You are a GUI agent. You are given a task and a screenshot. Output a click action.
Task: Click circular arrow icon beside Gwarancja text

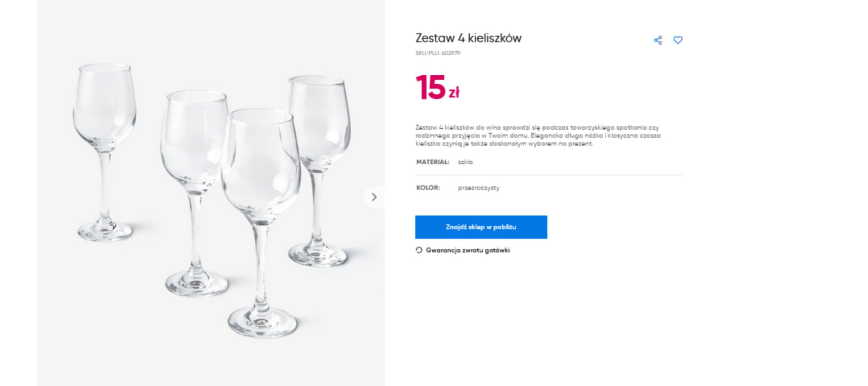point(419,250)
